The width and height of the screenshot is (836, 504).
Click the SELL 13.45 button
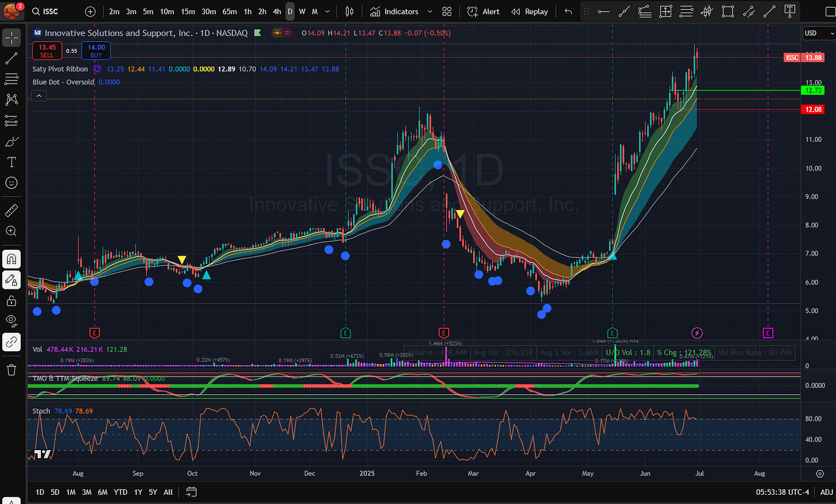pyautogui.click(x=47, y=51)
